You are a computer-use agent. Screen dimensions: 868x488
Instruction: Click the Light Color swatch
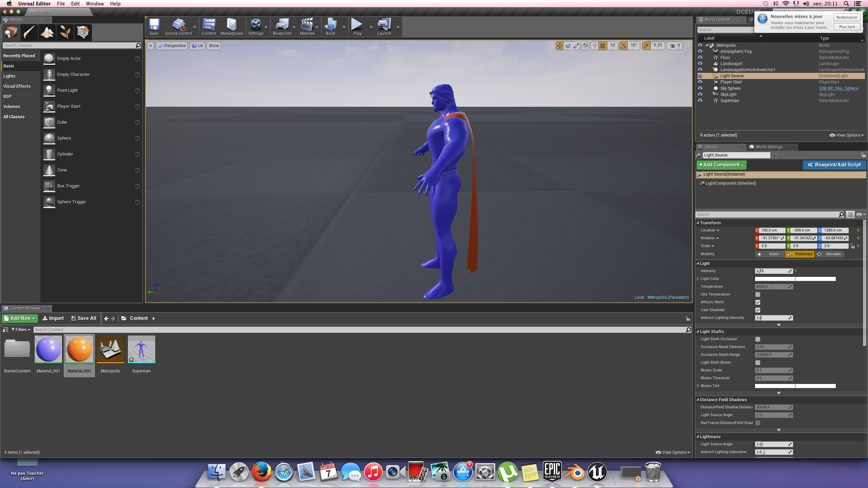[795, 279]
